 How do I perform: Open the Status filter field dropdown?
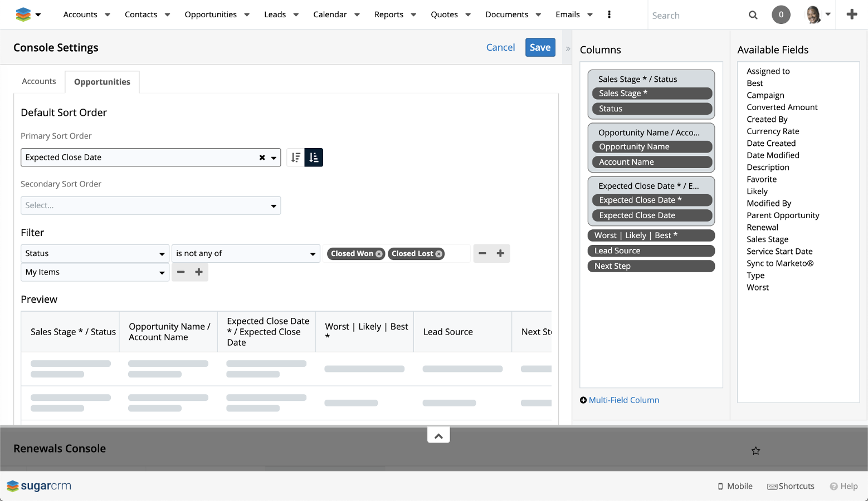(95, 253)
